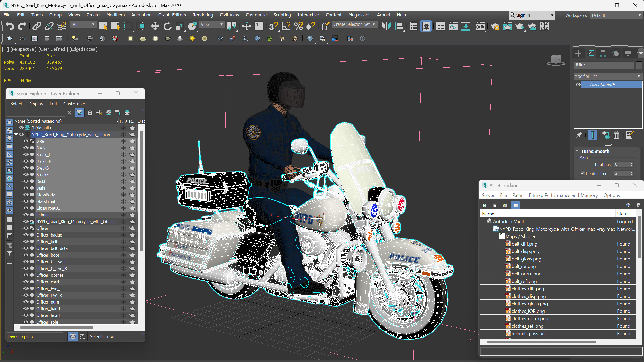
Task: Open the Sign In dropdown
Action: tap(531, 15)
